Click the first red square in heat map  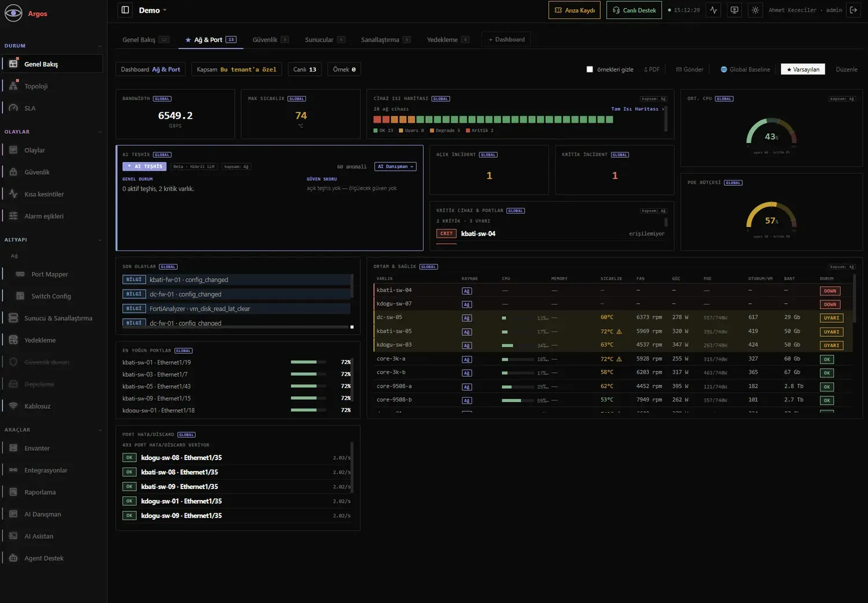[x=377, y=119]
